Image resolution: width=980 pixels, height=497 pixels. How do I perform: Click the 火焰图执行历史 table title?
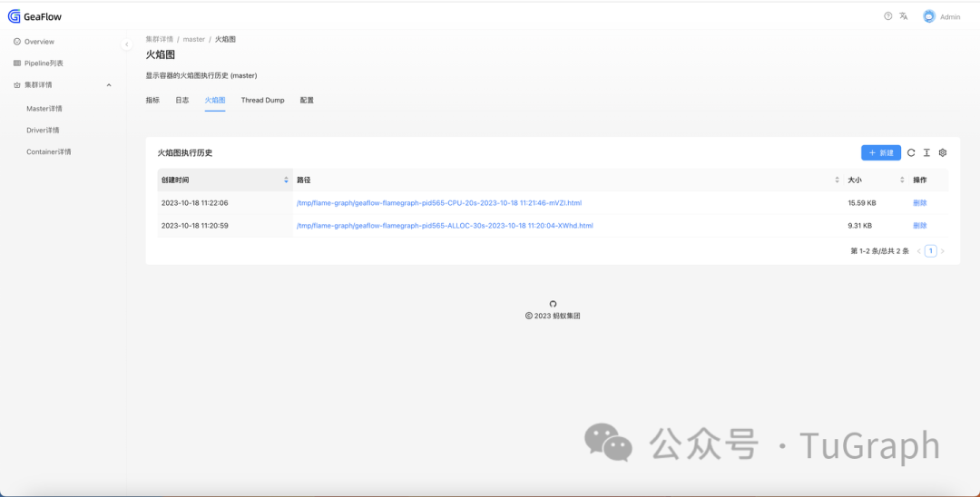coord(185,152)
